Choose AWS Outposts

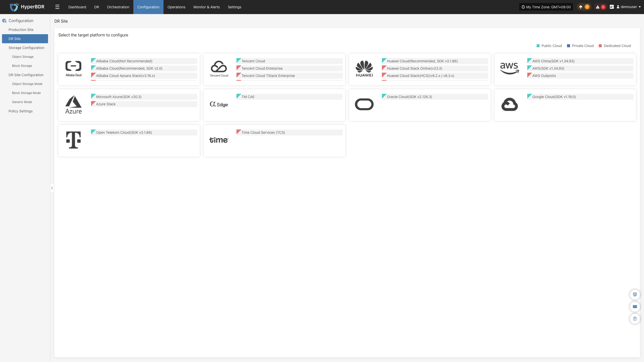[580, 76]
